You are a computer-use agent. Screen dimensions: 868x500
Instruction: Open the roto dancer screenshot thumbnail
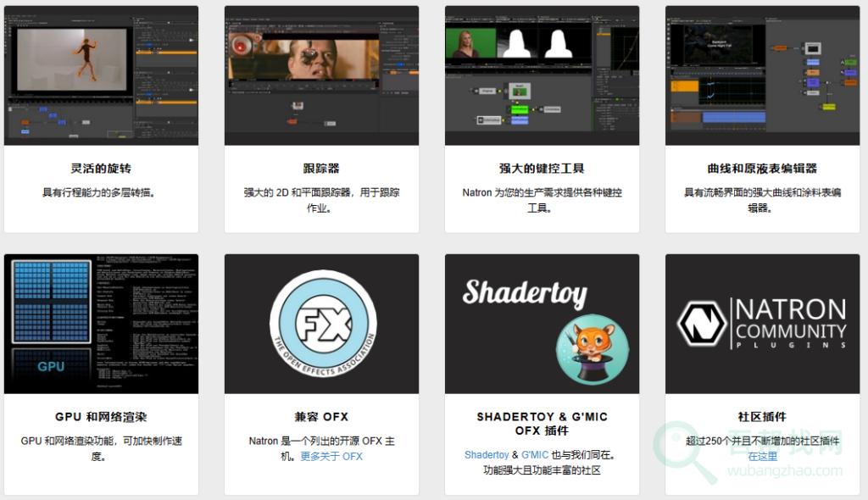click(x=101, y=75)
